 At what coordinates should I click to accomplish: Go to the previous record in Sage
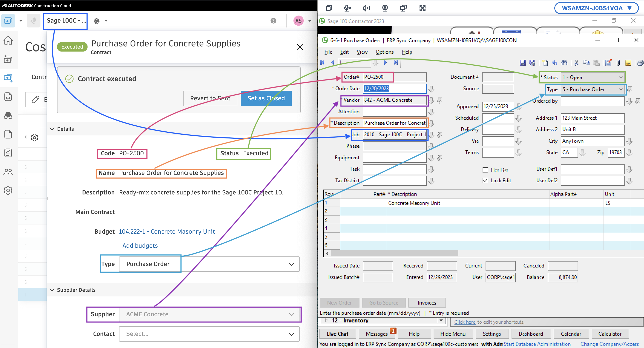[332, 62]
